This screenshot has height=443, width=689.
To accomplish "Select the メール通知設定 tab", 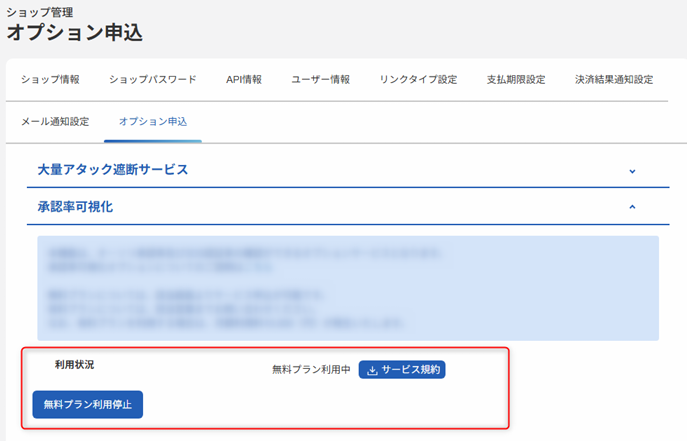I will point(55,122).
